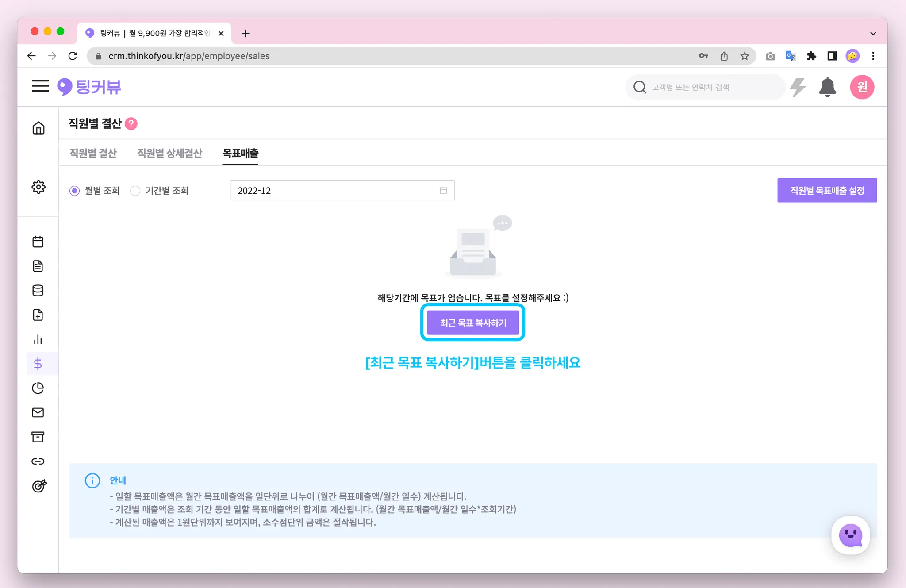Open the calendar icon in sidebar

(x=38, y=242)
